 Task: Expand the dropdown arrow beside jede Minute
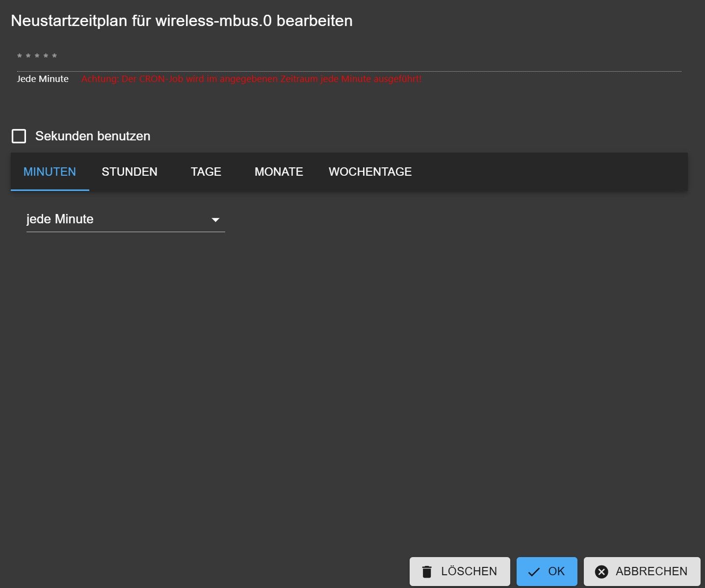point(215,220)
